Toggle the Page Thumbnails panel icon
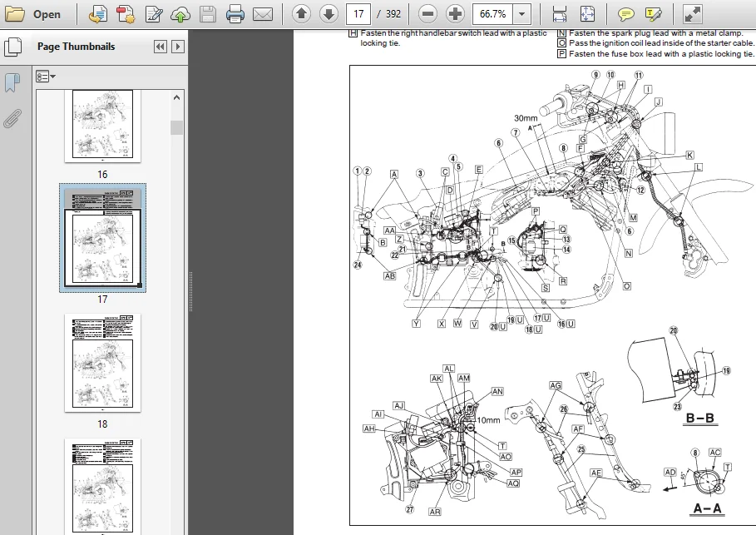 pyautogui.click(x=12, y=47)
